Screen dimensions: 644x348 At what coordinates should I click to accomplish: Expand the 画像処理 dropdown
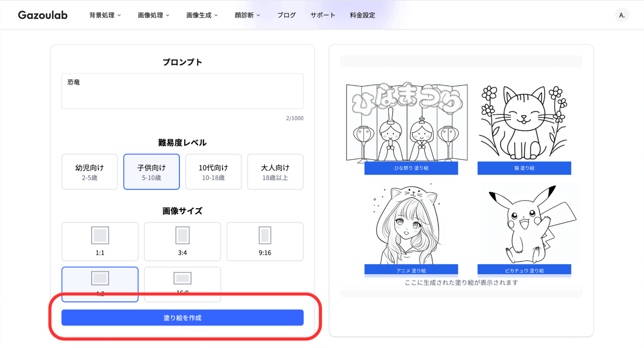[x=151, y=15]
